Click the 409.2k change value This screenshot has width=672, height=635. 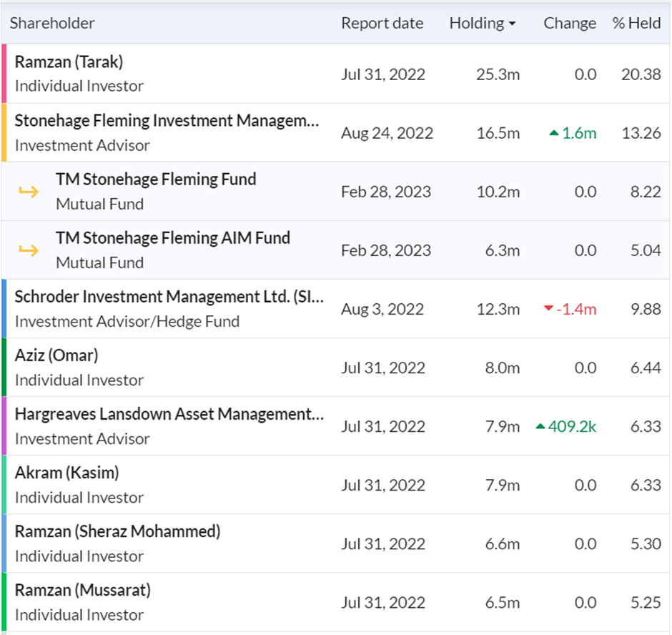[x=572, y=427]
